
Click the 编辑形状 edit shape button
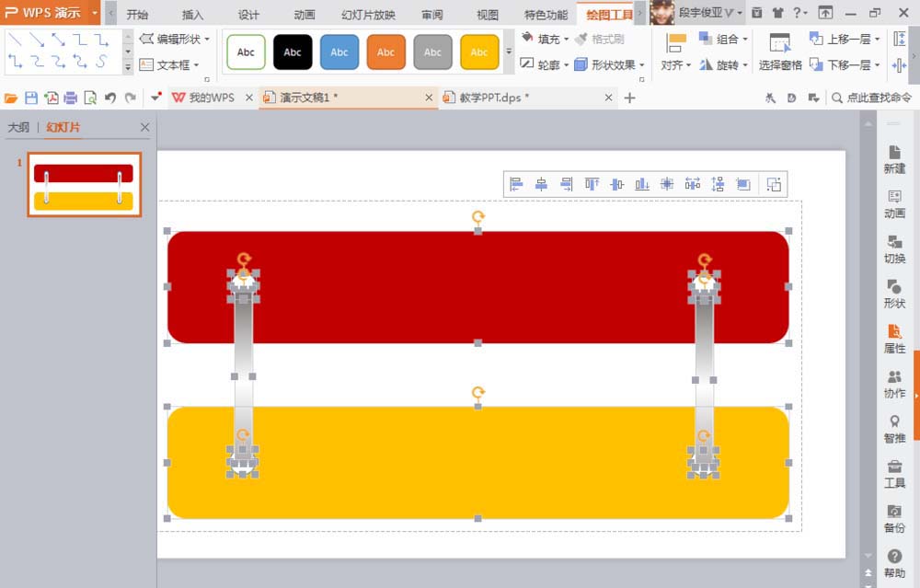click(175, 39)
